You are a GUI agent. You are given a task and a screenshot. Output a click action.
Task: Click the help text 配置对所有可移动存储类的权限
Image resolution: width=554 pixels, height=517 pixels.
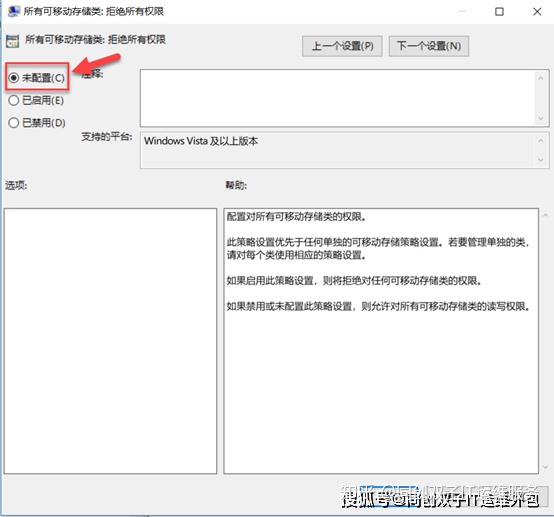(296, 217)
